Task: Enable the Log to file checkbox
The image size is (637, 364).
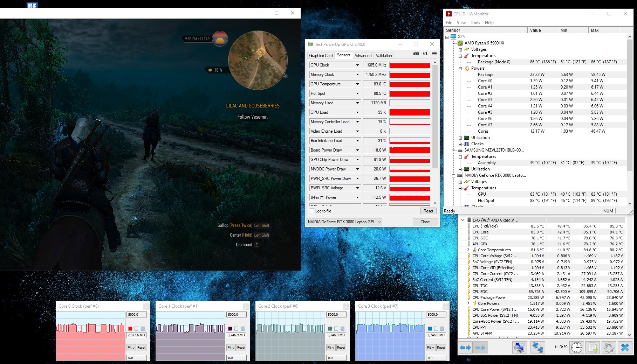Action: [312, 211]
